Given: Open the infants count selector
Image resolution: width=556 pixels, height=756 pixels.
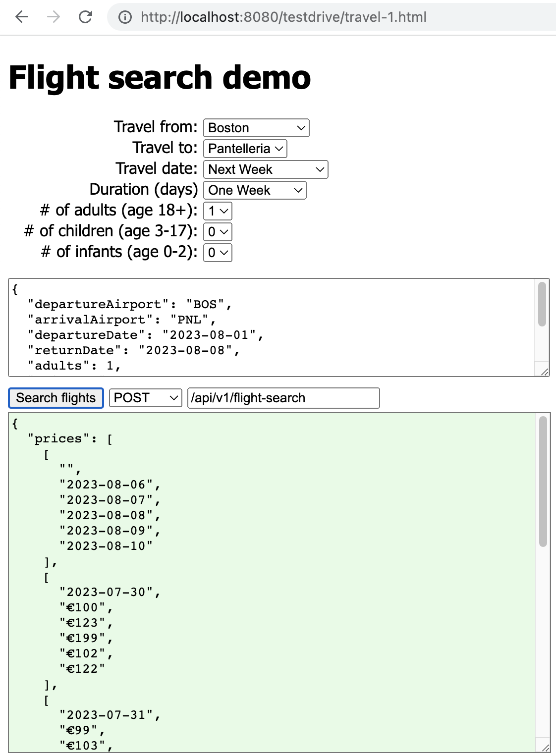Looking at the screenshot, I should click(x=218, y=253).
